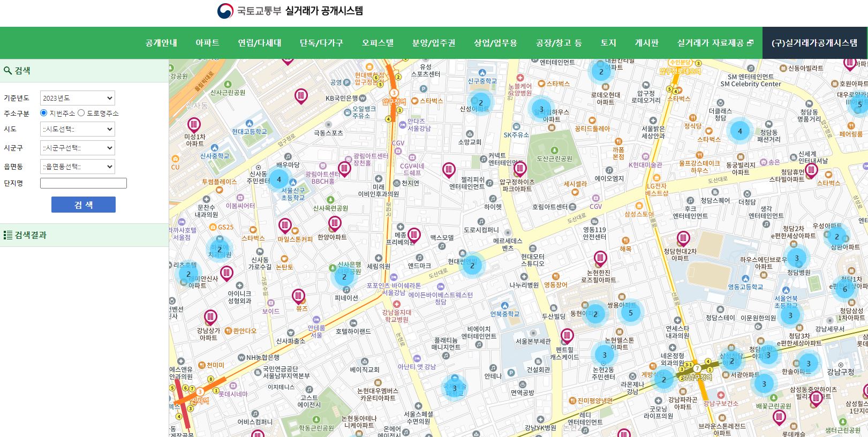Go to the 단독/다가구 menu
868x437 pixels.
pos(321,43)
